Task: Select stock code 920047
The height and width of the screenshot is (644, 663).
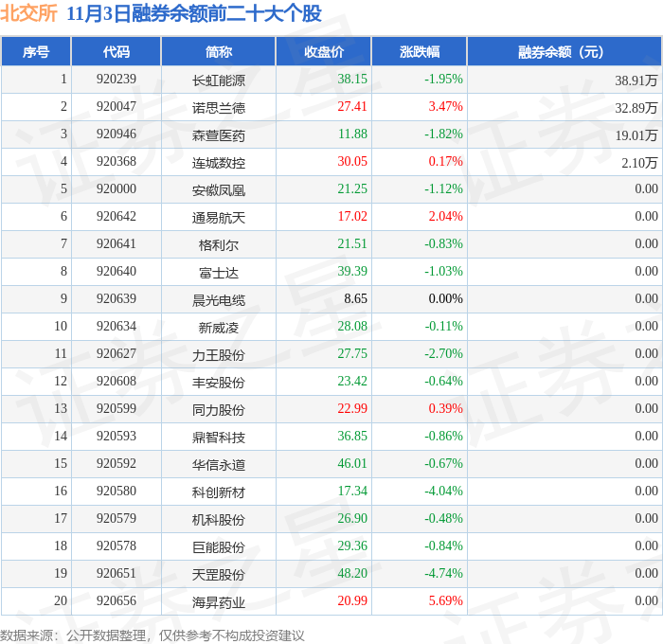Action: (x=116, y=107)
